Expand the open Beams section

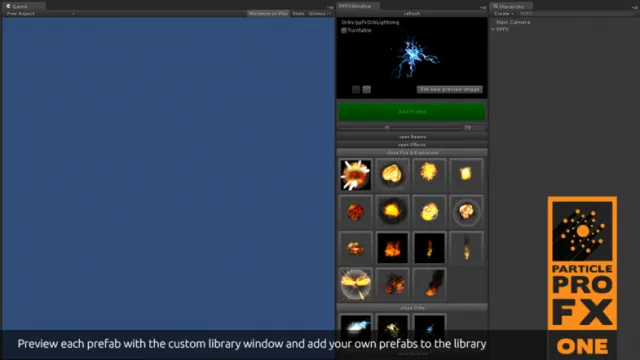(412, 137)
